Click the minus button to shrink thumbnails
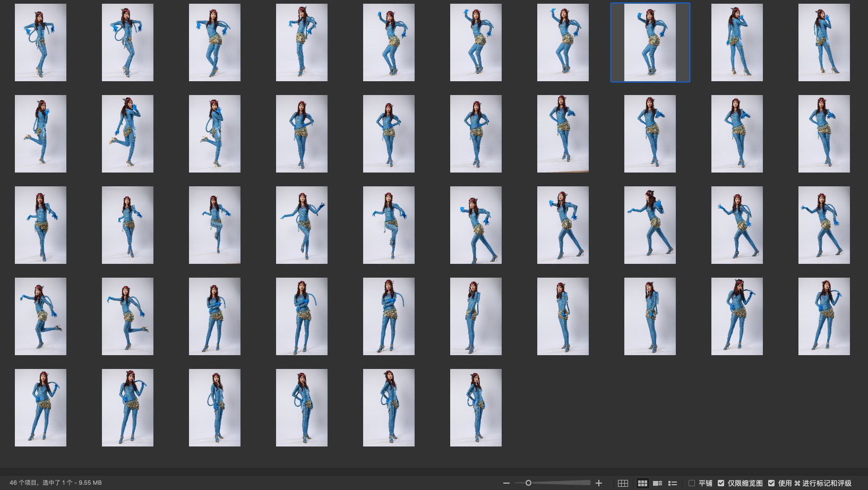Image resolution: width=868 pixels, height=490 pixels. (x=506, y=483)
